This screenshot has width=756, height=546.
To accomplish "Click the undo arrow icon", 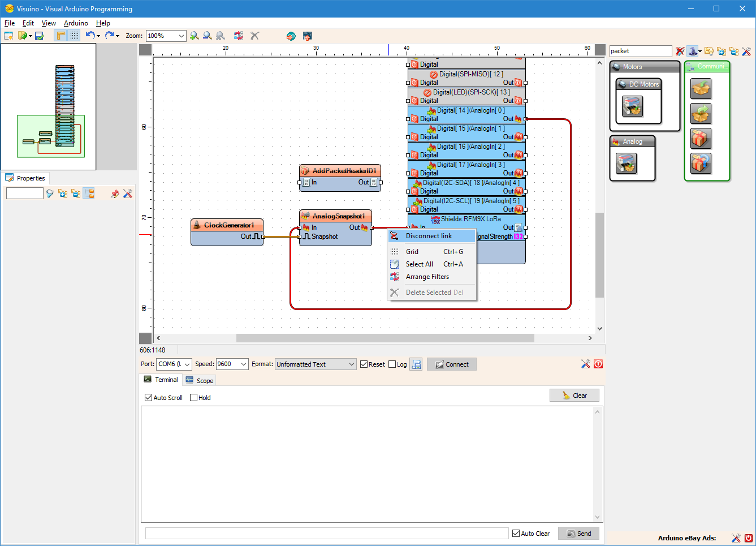I will click(x=90, y=36).
